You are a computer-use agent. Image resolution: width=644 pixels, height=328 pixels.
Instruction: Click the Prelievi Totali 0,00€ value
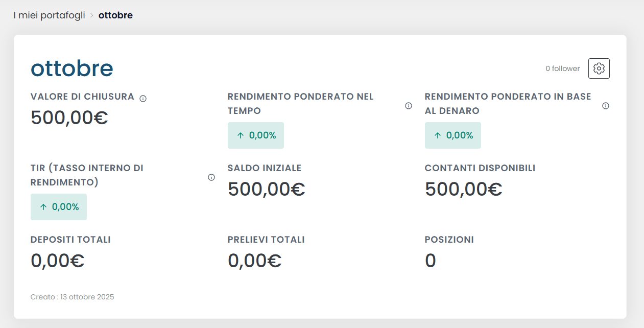pos(255,261)
